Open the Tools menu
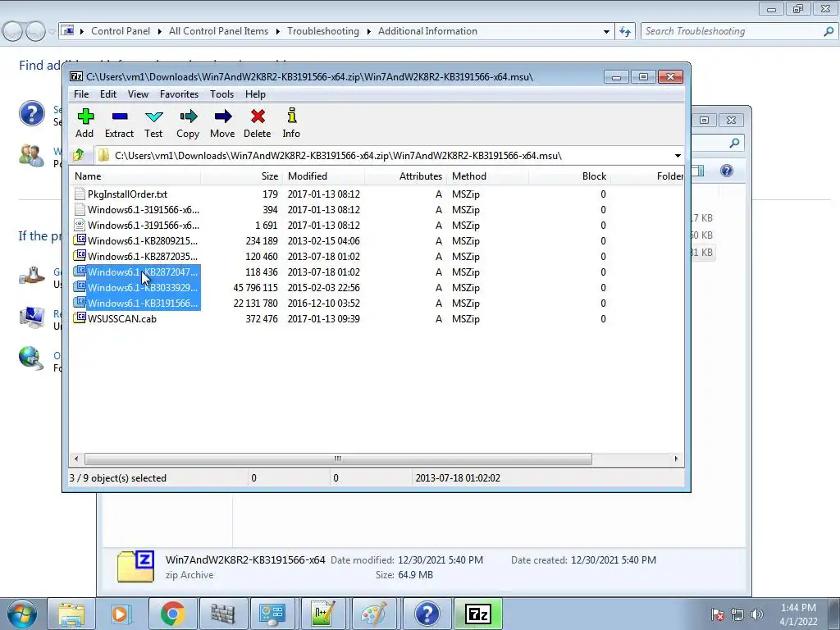The image size is (840, 630). (x=221, y=94)
